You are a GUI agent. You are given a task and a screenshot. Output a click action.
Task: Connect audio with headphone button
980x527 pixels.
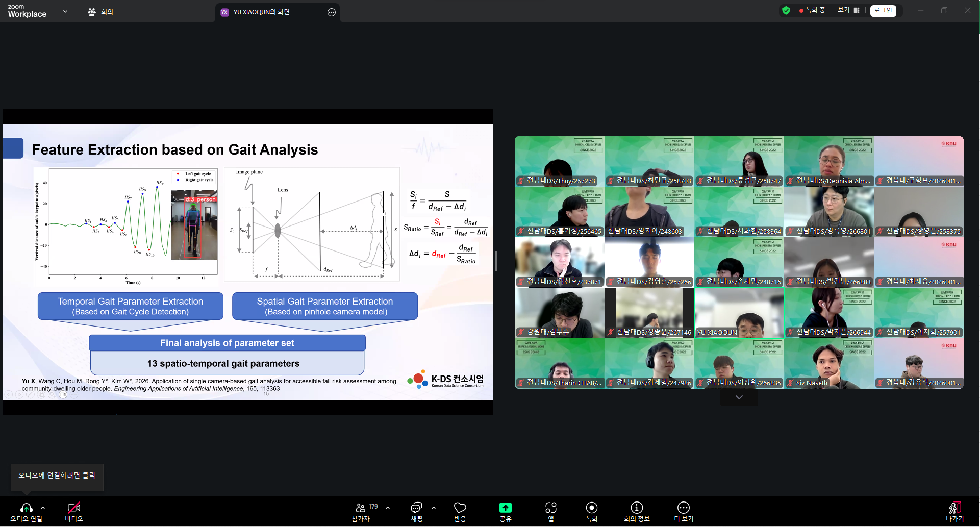point(26,508)
